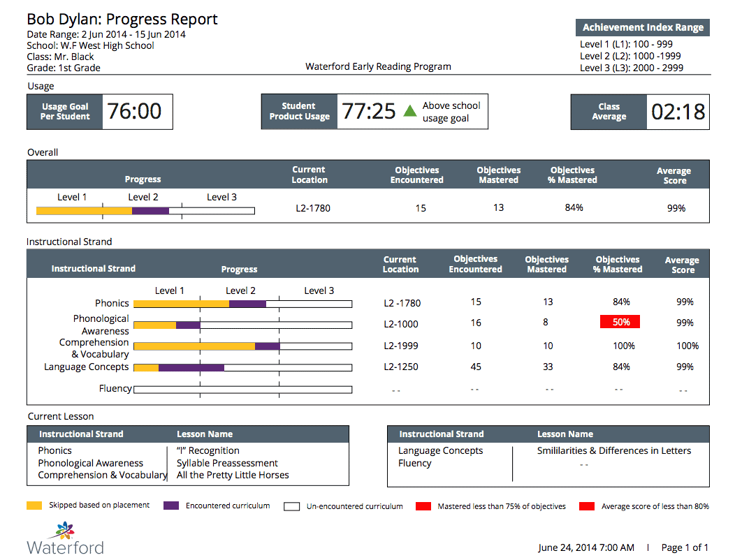Screen dimensions: 735x560
Task: Click the red Mastered less than 75% swatch
Action: 423,506
